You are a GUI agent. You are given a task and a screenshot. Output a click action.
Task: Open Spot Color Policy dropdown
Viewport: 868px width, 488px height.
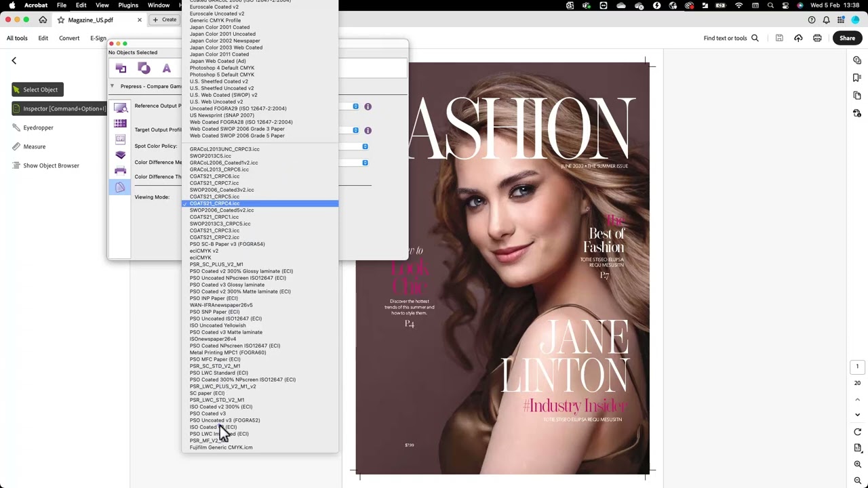coord(365,146)
